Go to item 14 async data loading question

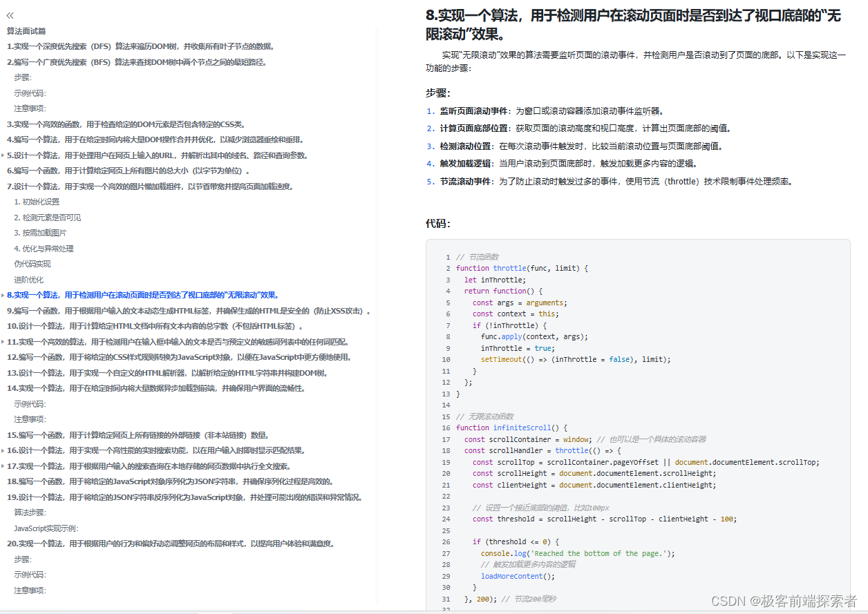tap(156, 388)
